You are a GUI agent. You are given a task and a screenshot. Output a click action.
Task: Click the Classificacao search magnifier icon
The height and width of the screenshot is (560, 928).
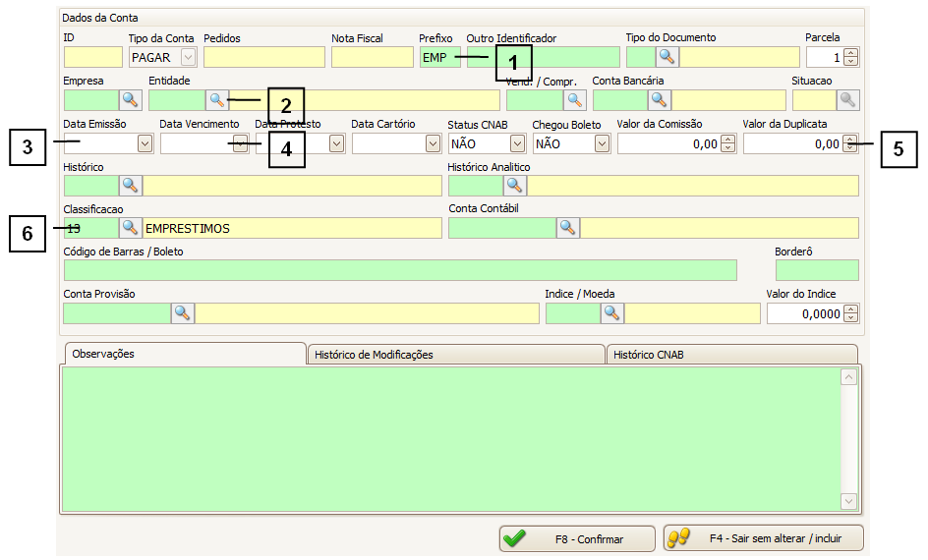click(x=131, y=228)
